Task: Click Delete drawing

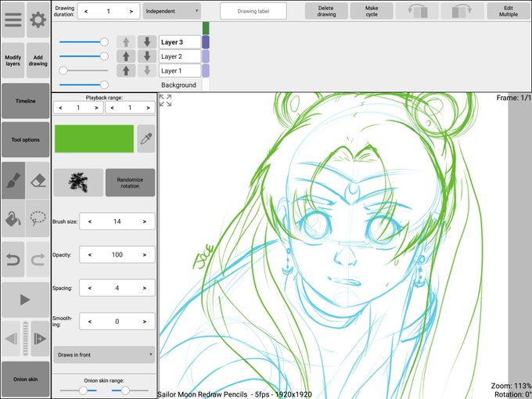Action: tap(326, 11)
